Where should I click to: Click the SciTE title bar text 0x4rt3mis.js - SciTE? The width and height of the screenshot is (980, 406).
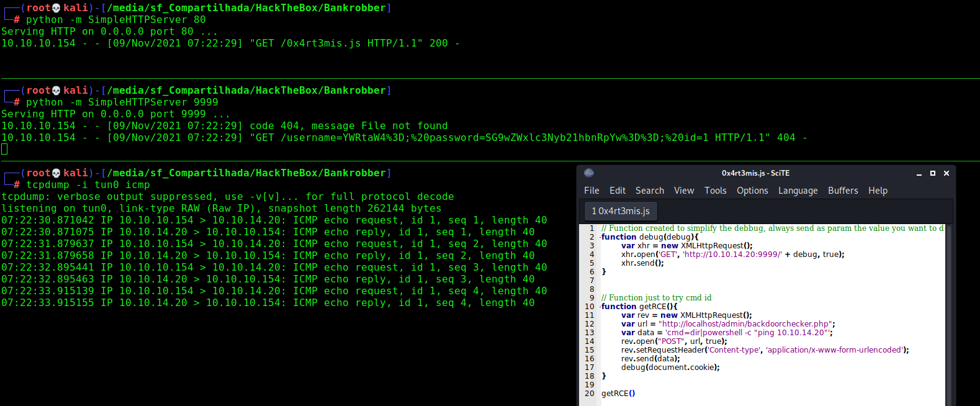pyautogui.click(x=755, y=173)
